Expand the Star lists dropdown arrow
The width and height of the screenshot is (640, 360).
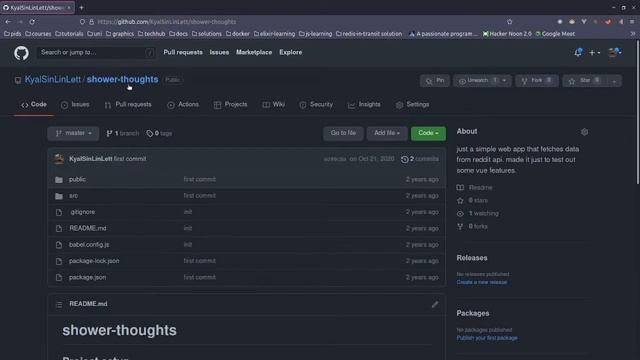tap(614, 81)
